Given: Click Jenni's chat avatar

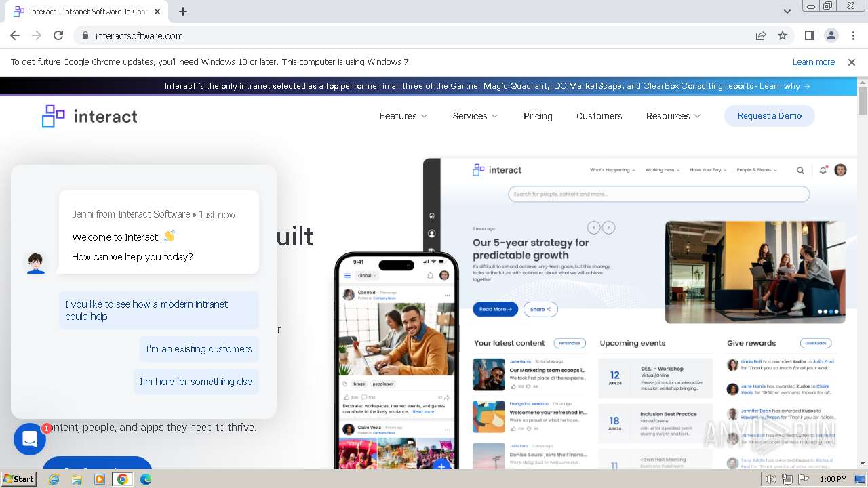Looking at the screenshot, I should click(x=36, y=262).
